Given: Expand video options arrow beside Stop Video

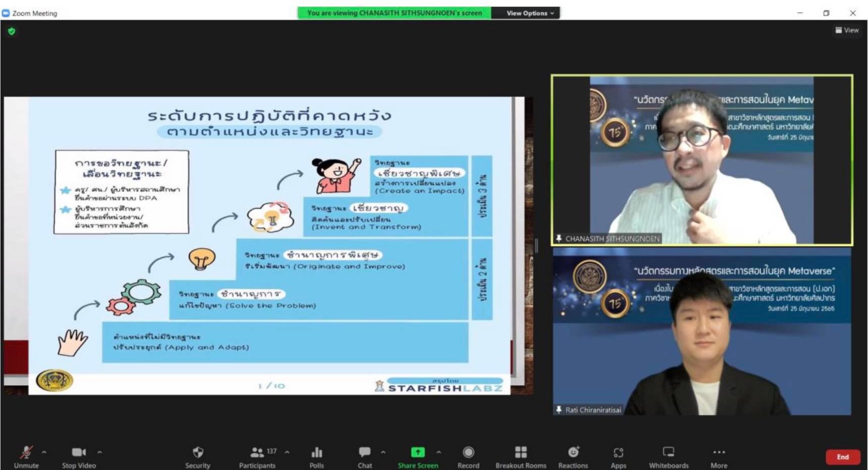Looking at the screenshot, I should tap(100, 452).
